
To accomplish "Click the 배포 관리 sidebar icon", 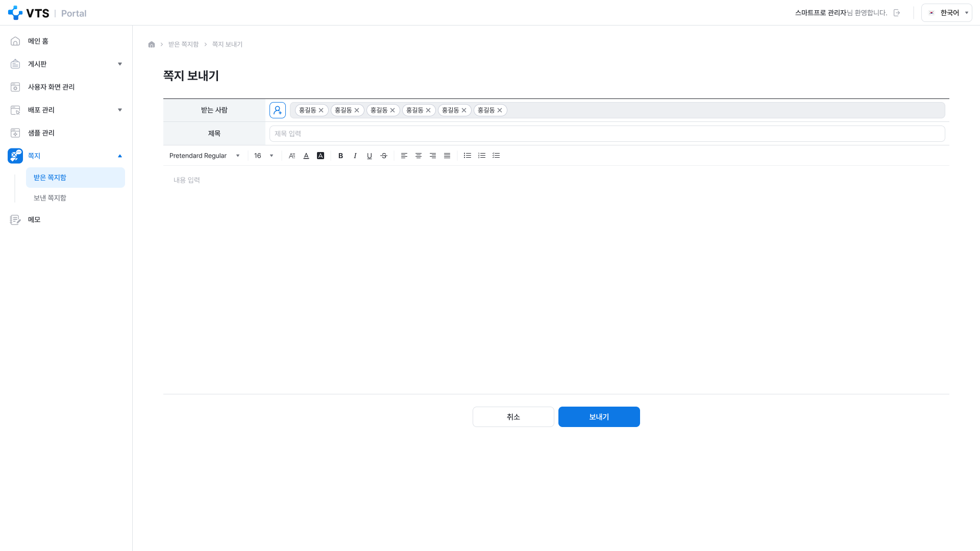I will pyautogui.click(x=15, y=110).
